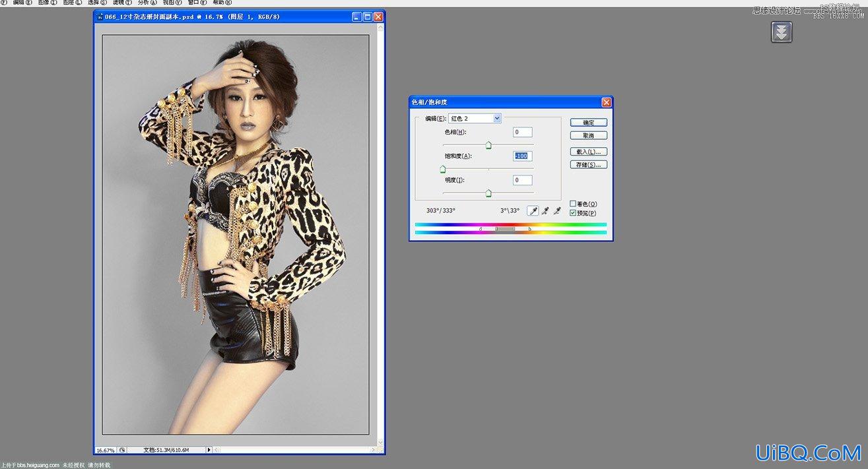Click the 色相 (Hue) slider handle

488,145
